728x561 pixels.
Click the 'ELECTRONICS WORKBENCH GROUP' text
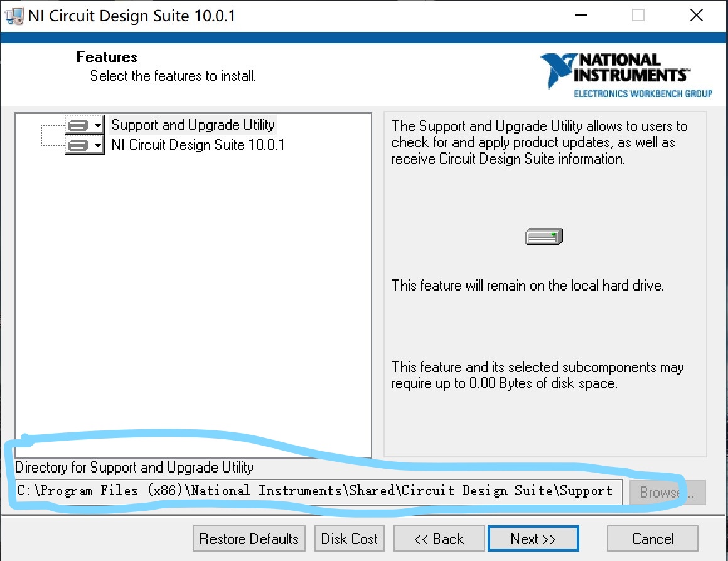tap(643, 93)
